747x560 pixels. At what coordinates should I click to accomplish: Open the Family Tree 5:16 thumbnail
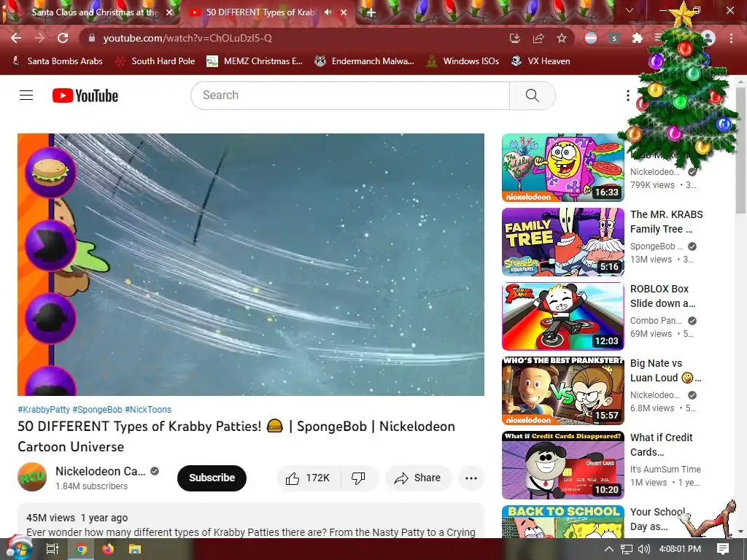pos(562,242)
